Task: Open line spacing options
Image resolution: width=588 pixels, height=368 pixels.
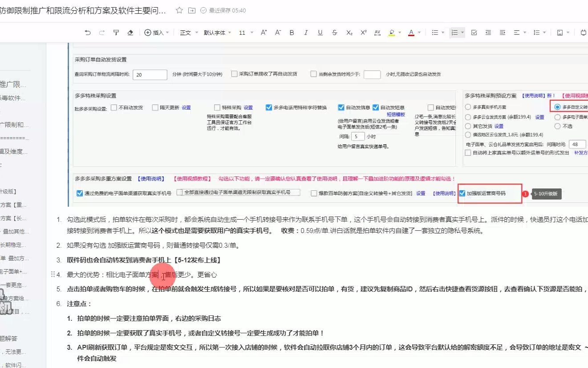Action: 536,33
